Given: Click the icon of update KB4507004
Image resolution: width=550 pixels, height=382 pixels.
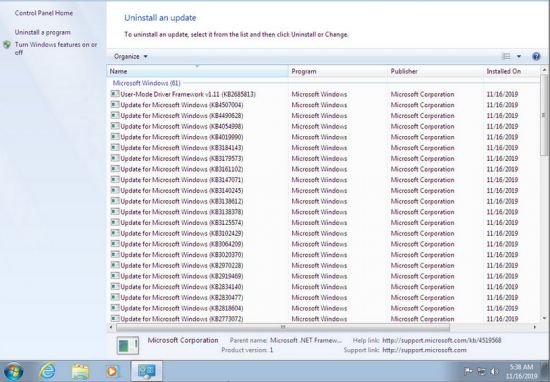Looking at the screenshot, I should pyautogui.click(x=115, y=105).
